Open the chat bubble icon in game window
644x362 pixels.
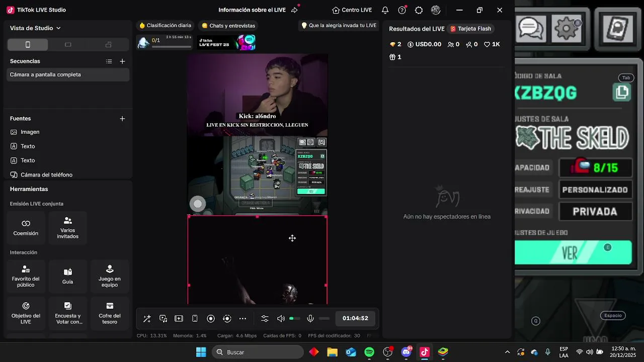point(532,28)
